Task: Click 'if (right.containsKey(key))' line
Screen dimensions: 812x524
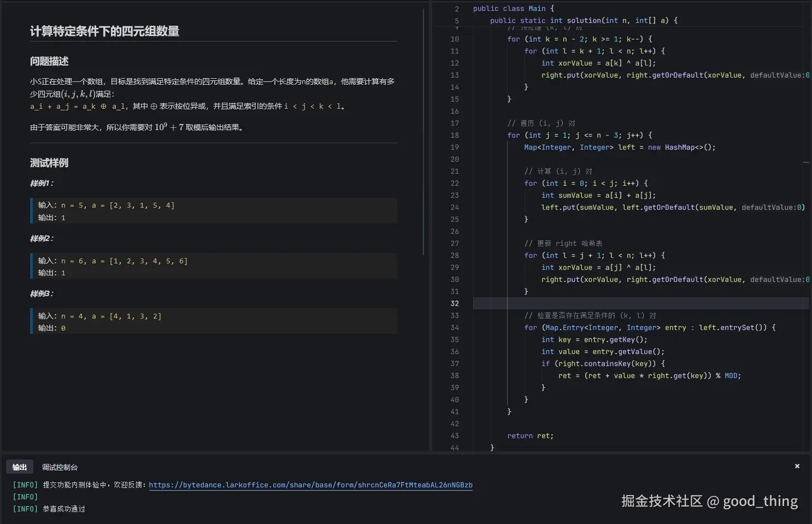Action: point(603,363)
